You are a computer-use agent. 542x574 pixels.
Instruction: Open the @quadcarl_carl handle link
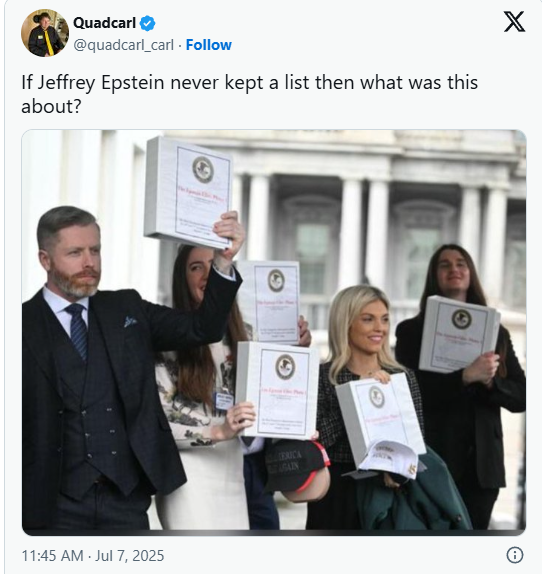[123, 45]
